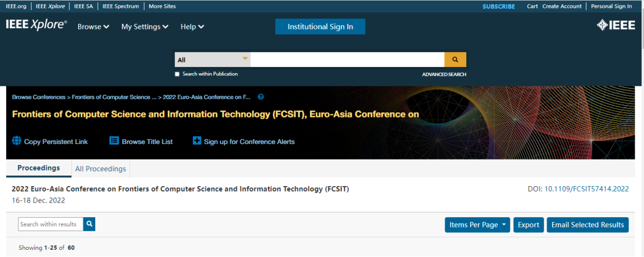Click Sign up for Conference Alerts text
Screen dimensions: 644x257
click(x=249, y=142)
